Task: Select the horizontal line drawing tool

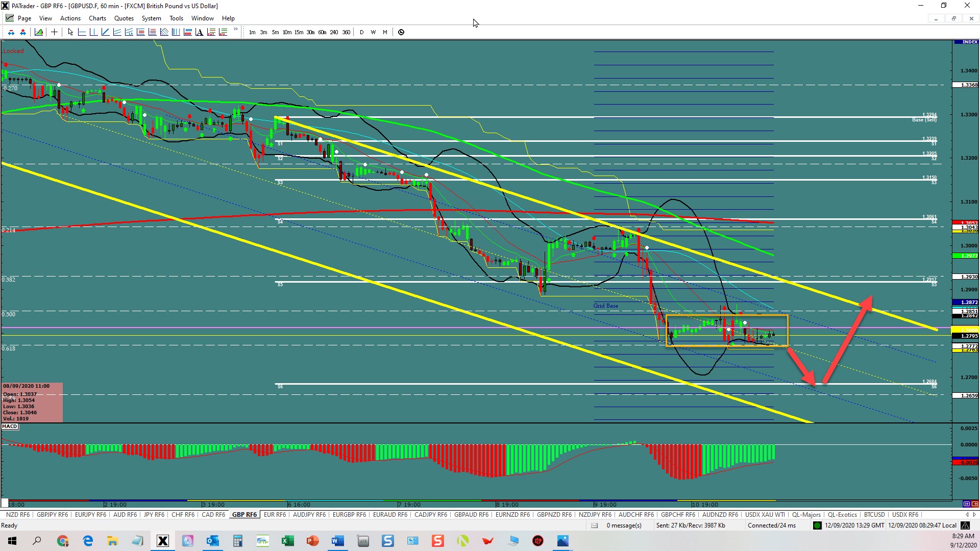Action: [82, 32]
